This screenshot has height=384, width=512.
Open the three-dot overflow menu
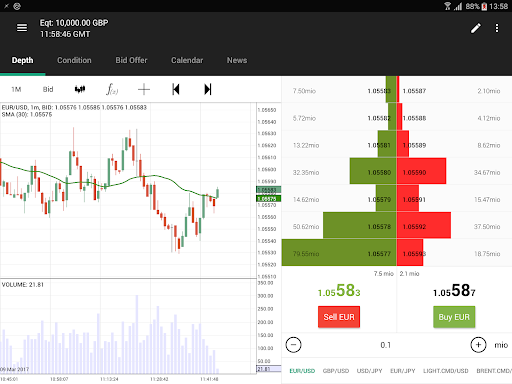(x=497, y=28)
